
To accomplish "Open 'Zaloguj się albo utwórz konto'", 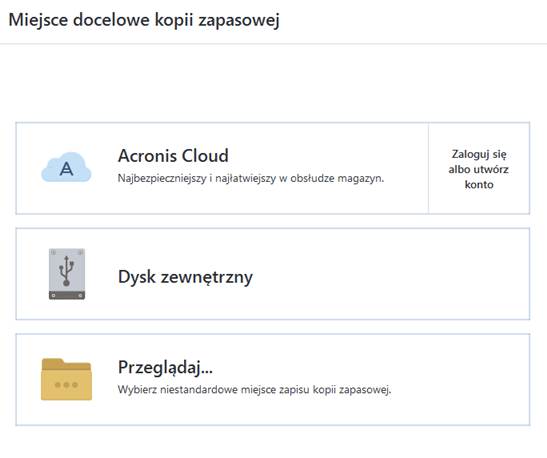I will click(479, 169).
